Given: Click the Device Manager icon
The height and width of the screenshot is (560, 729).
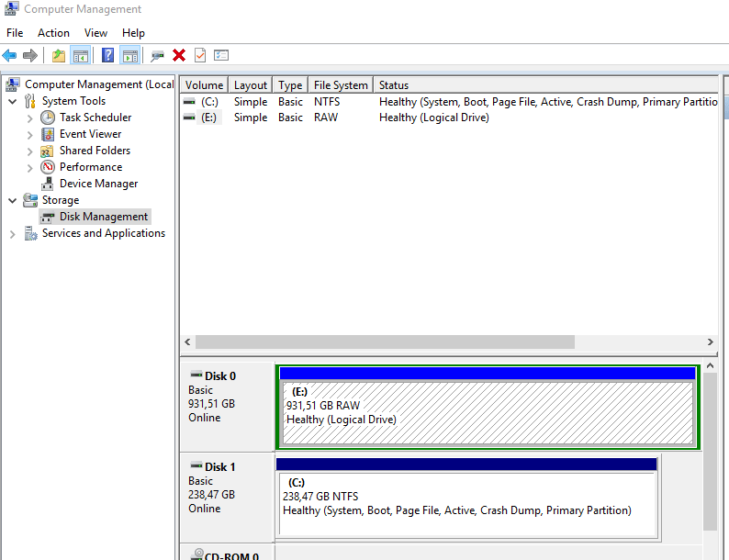Looking at the screenshot, I should tap(47, 184).
